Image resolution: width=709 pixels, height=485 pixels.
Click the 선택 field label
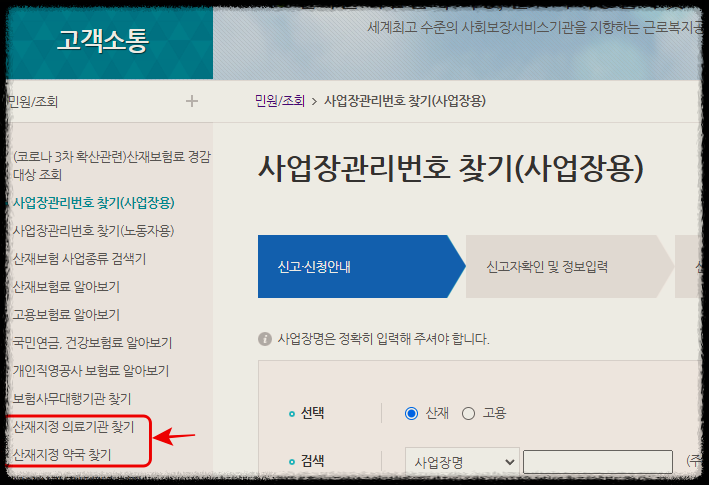[x=312, y=413]
